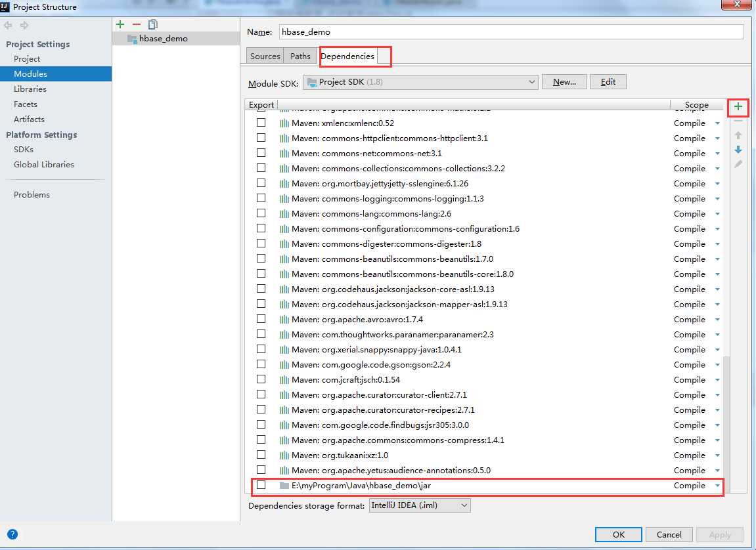756x550 pixels.
Task: Check export for E:\myProgram\Java\hbase_demo\jar
Action: click(261, 484)
